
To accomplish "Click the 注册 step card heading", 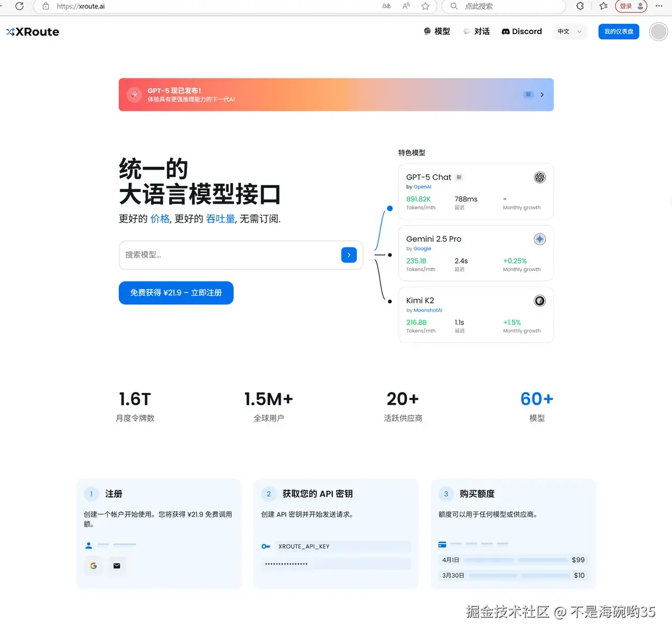I will 114,494.
